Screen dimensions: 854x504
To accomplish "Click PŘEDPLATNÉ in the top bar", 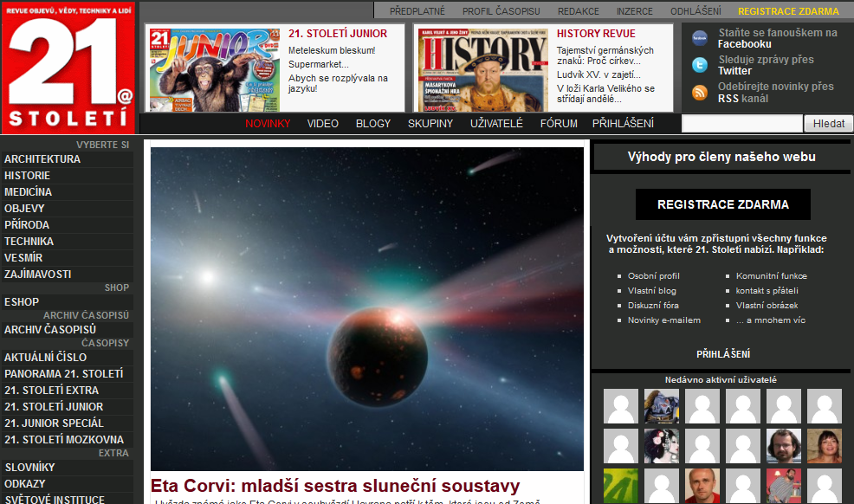I will [x=417, y=11].
